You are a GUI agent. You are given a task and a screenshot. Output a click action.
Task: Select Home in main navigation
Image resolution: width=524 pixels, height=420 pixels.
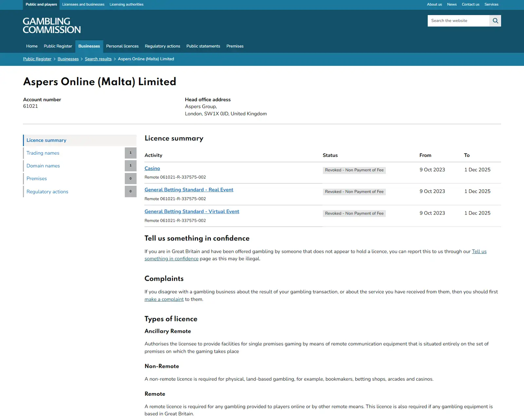pos(32,46)
